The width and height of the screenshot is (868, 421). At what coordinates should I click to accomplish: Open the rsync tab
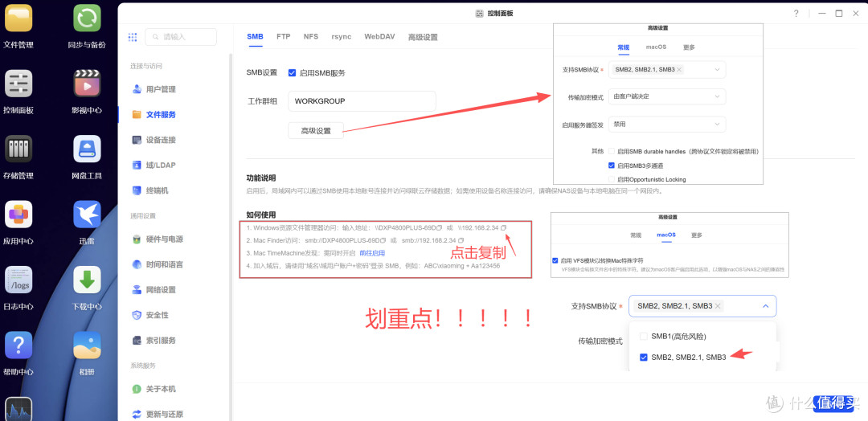tap(342, 36)
